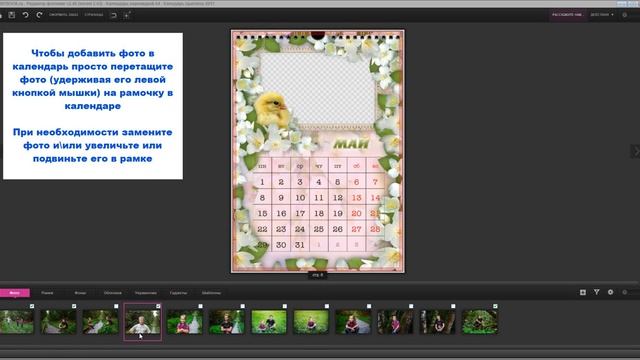Open the photo panel gear settings

tap(611, 292)
